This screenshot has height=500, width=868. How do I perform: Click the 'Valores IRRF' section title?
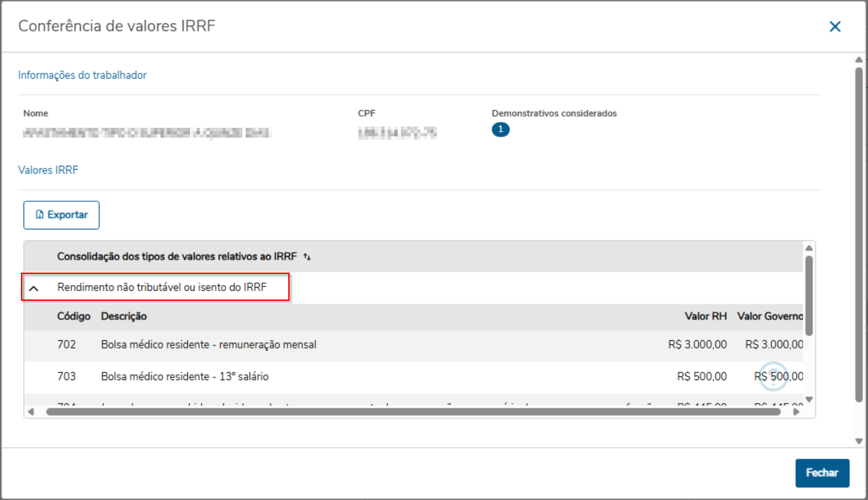[x=48, y=170]
